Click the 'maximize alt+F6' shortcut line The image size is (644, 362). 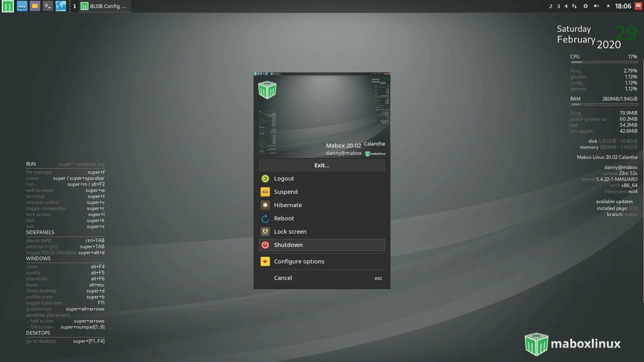click(x=65, y=279)
